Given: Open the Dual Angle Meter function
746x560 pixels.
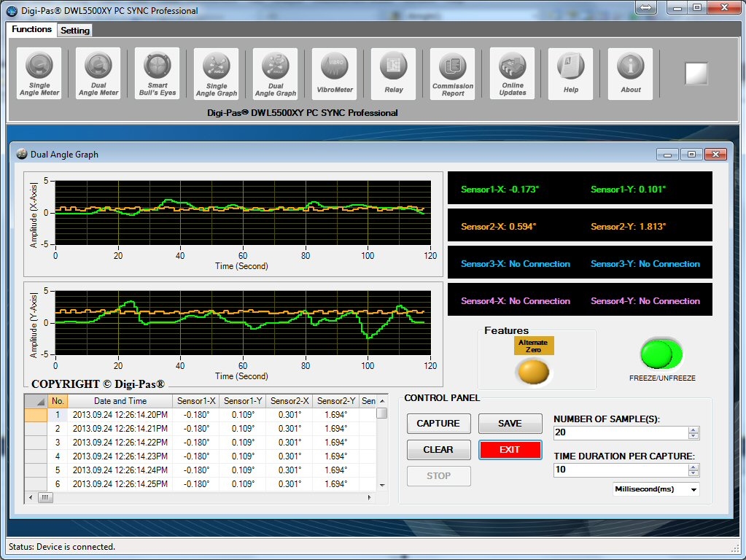Looking at the screenshot, I should click(98, 73).
